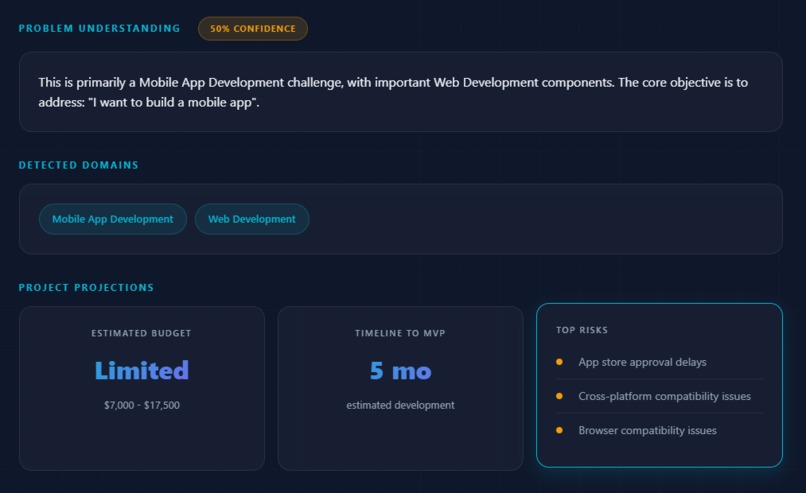Click the Project Projections heading
Screen dimensions: 806x493
86,287
